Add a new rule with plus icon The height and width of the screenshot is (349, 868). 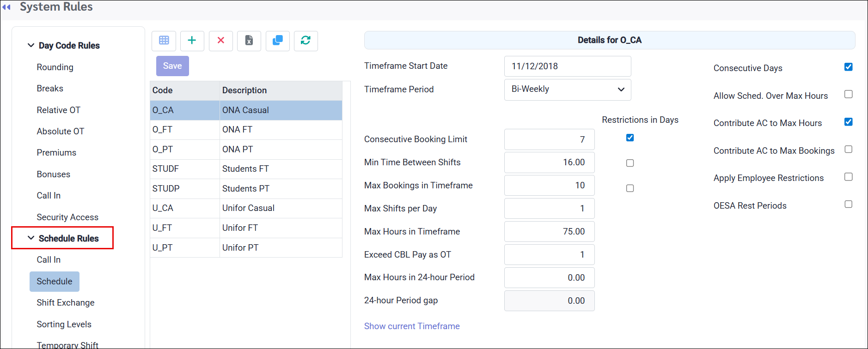192,41
